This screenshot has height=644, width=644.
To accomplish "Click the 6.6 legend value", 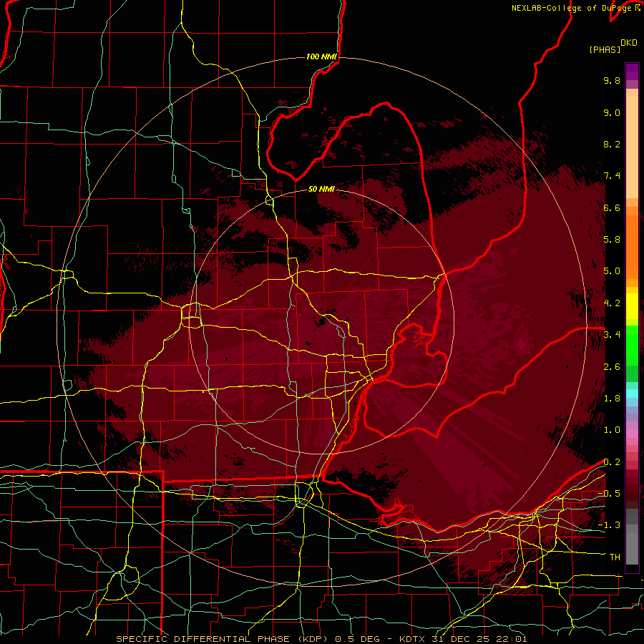I will pos(612,208).
